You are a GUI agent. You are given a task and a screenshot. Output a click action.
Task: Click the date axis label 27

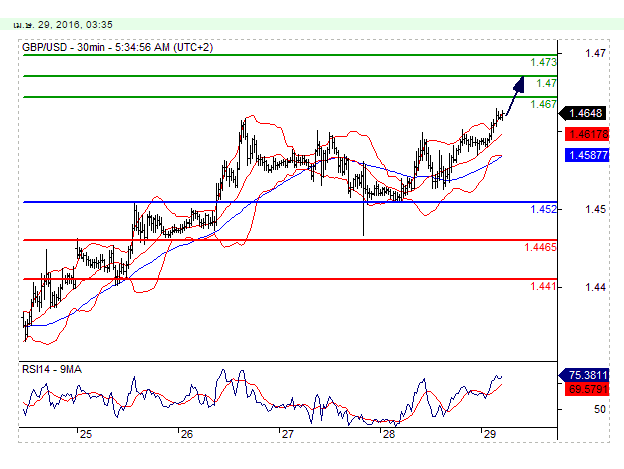(x=288, y=434)
